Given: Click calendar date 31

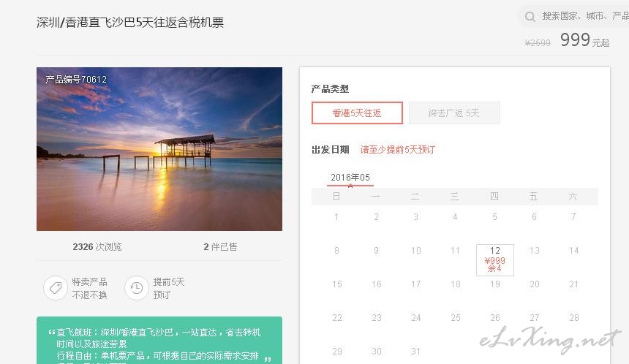Looking at the screenshot, I should (416, 352).
